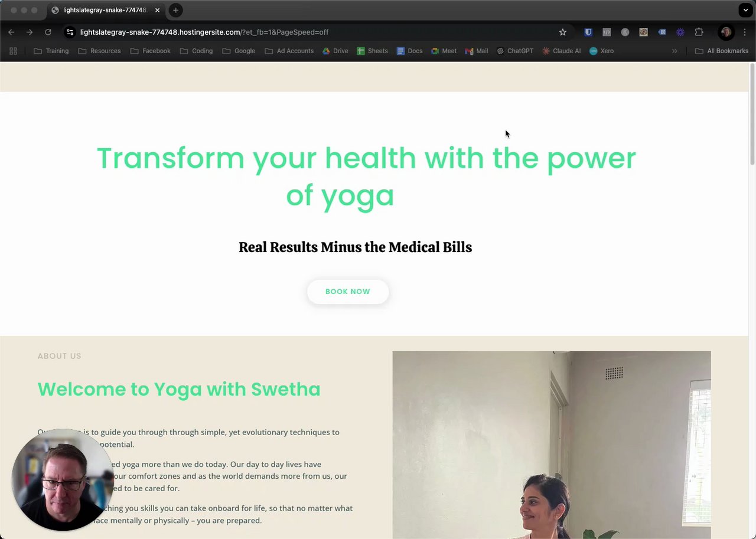
Task: Go back with the arrow button
Action: pyautogui.click(x=11, y=32)
